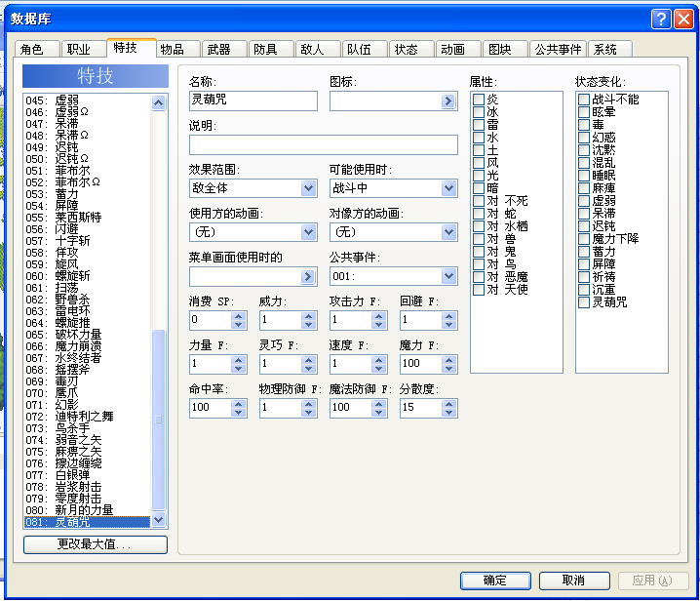Click the 魔力 F value field
Screen dimensions: 700x601
click(421, 364)
